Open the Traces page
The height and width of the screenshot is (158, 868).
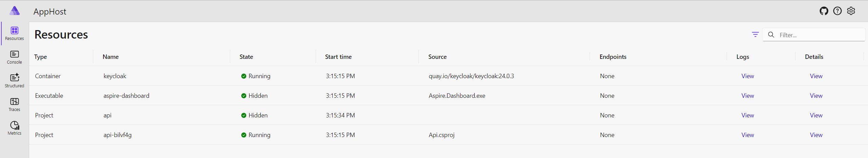point(14,105)
